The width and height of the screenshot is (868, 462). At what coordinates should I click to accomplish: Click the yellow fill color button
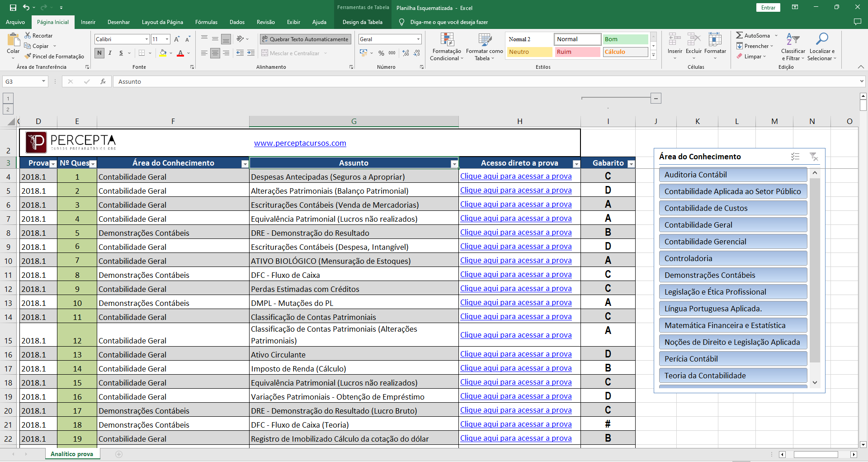[x=163, y=53]
